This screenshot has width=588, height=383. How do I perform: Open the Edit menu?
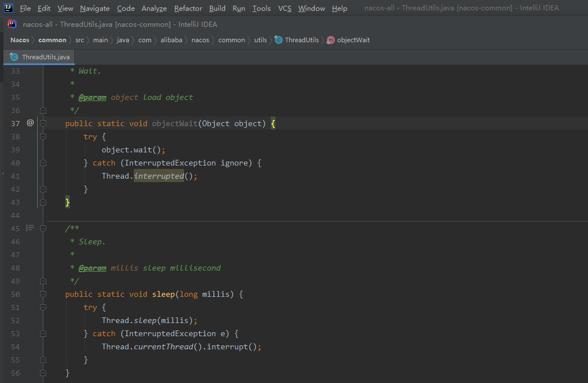click(x=44, y=8)
